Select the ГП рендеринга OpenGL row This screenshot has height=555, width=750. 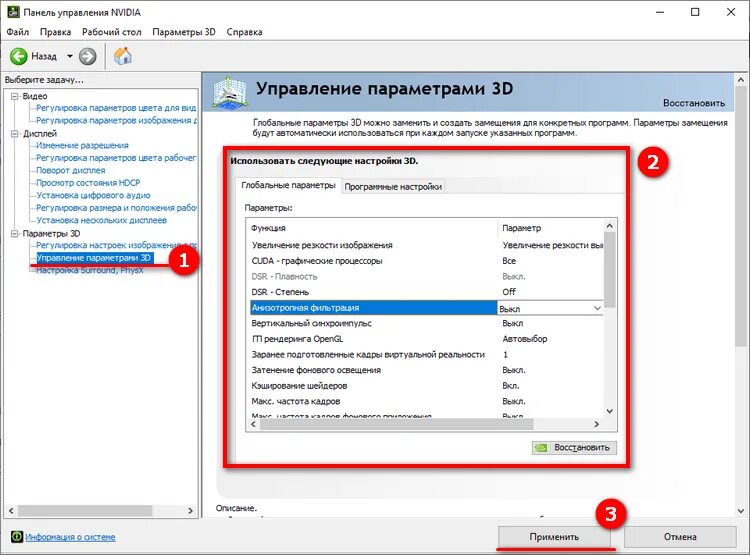click(426, 339)
